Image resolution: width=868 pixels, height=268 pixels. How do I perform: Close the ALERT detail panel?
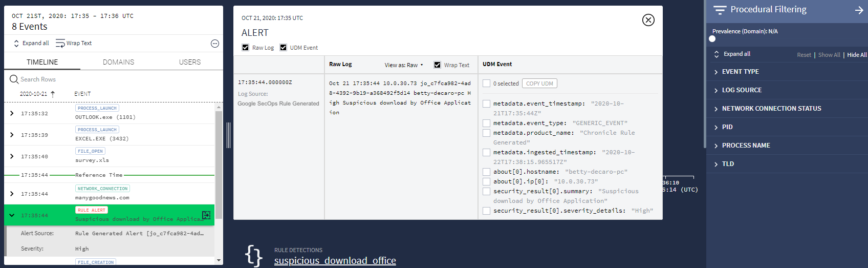coord(648,20)
